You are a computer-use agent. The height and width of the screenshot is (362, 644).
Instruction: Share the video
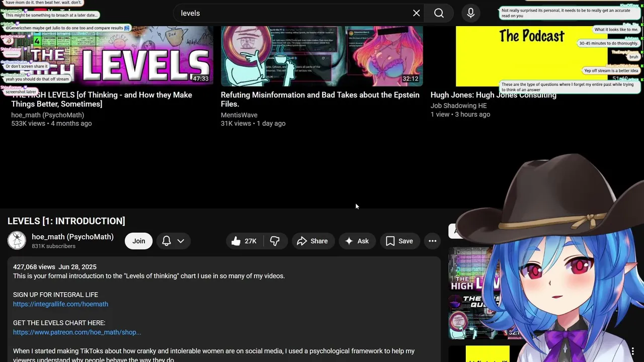coord(312,241)
